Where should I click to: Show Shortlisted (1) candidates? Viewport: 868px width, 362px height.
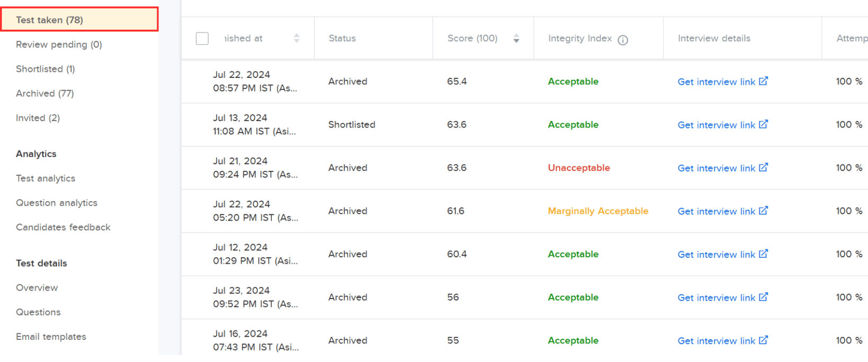click(x=46, y=69)
